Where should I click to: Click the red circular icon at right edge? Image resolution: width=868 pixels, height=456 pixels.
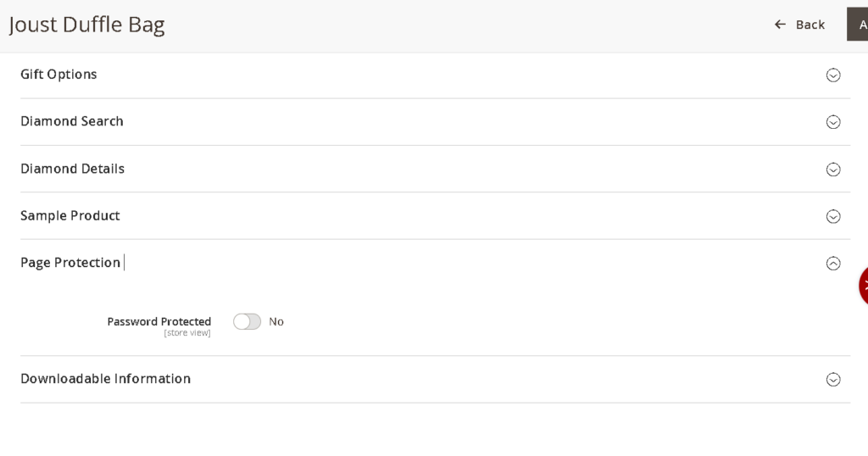863,286
